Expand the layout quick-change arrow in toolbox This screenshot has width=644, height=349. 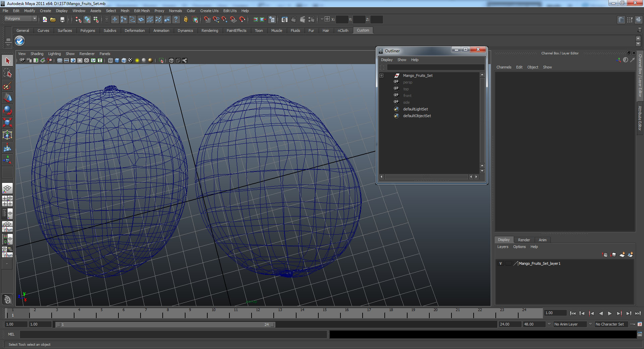click(x=7, y=264)
